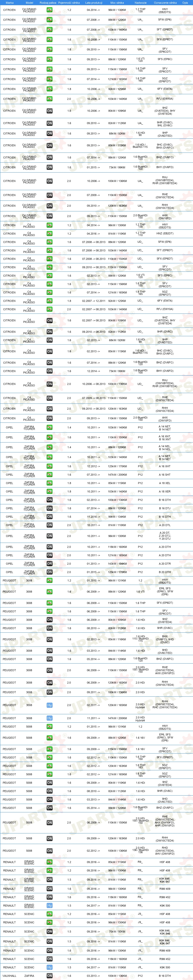Click the '143kW / 194KM' power cell

point(117,564)
